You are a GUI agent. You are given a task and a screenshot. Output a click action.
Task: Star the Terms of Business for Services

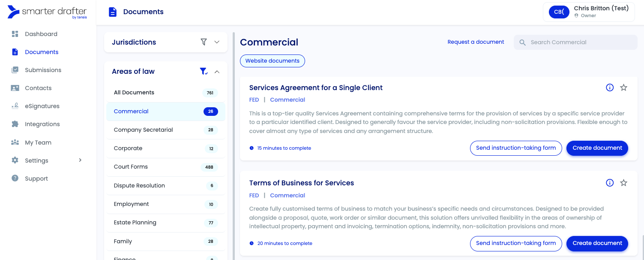623,182
